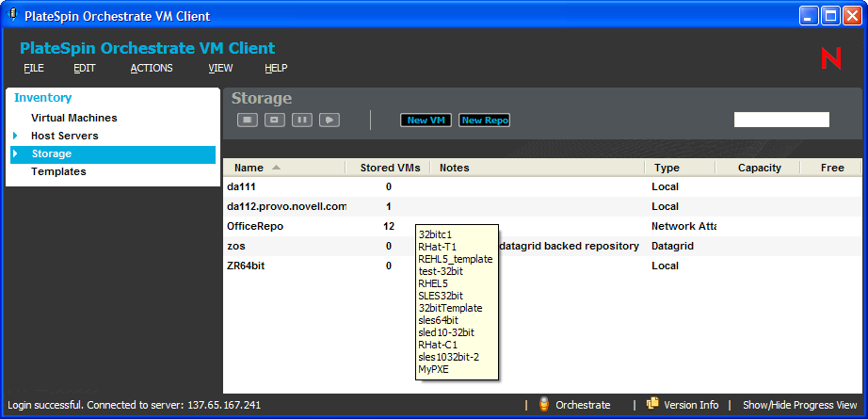Viewport: 868px width, 419px height.
Task: Open the EDIT menu
Action: 85,68
